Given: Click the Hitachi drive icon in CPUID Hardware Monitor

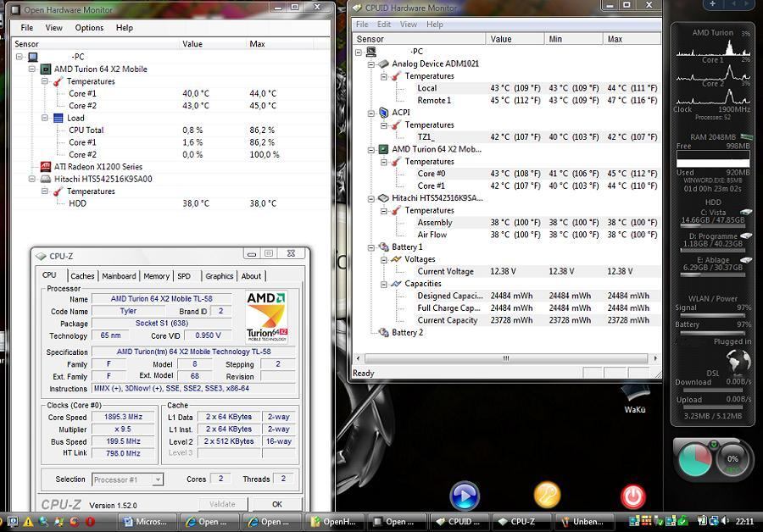Looking at the screenshot, I should click(383, 198).
